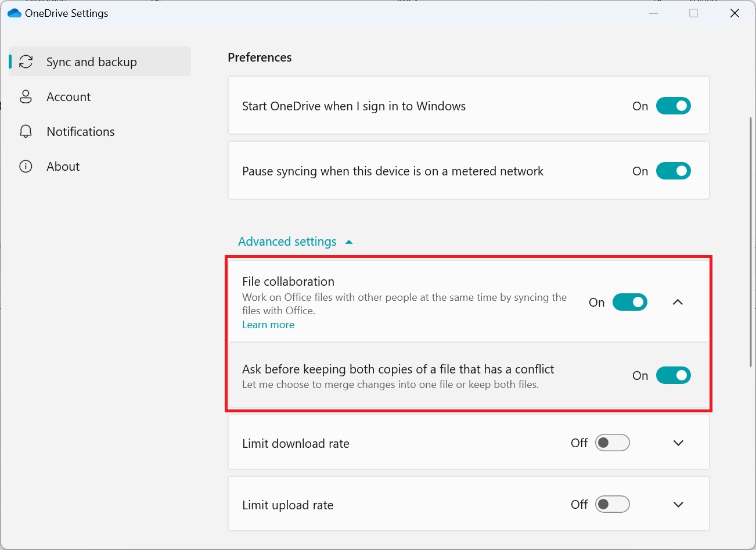Click 'Work on Office files' description text

click(404, 304)
